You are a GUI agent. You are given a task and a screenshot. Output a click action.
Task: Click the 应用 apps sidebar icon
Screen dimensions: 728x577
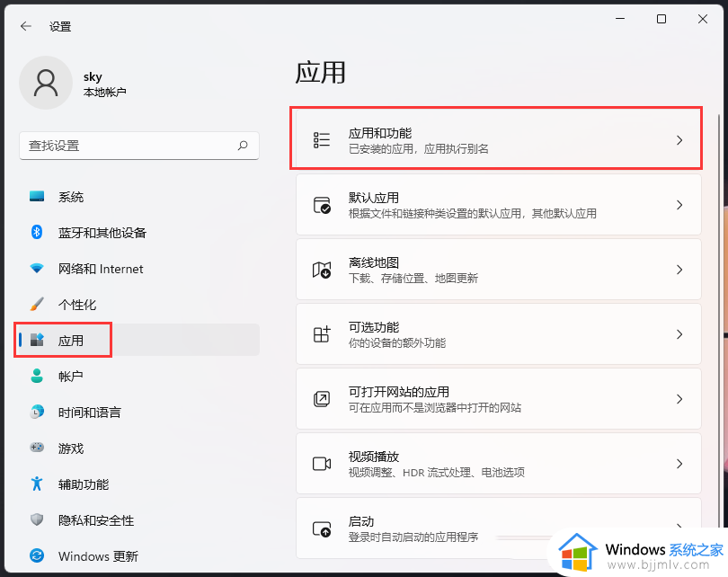coord(37,340)
